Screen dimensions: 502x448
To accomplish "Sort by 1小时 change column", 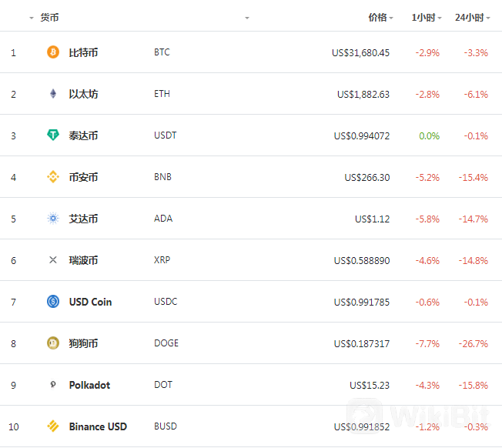I will pyautogui.click(x=427, y=17).
